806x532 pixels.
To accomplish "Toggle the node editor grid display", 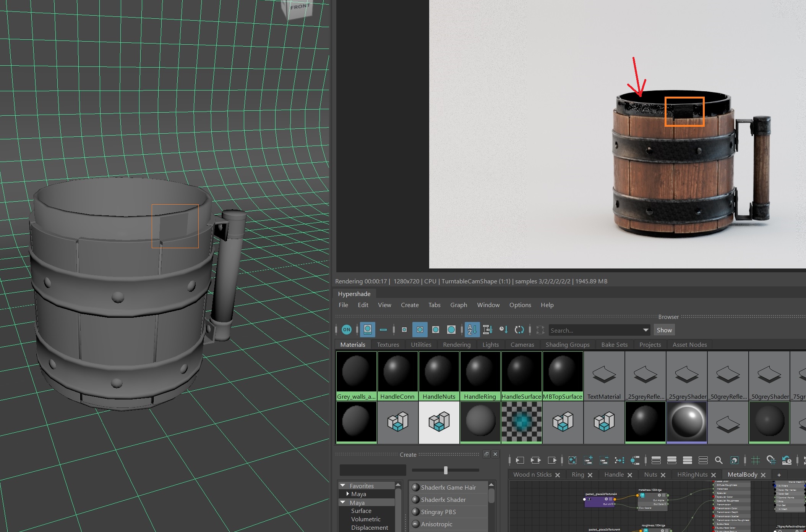I will [755, 460].
